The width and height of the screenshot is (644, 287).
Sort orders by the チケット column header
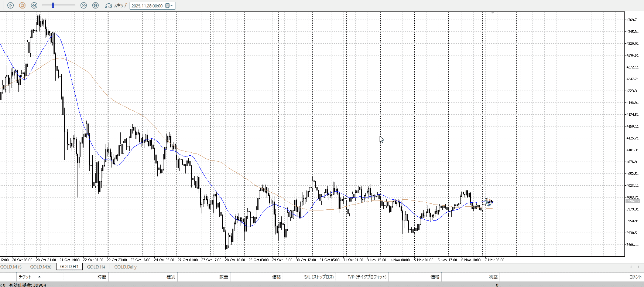tap(25, 277)
